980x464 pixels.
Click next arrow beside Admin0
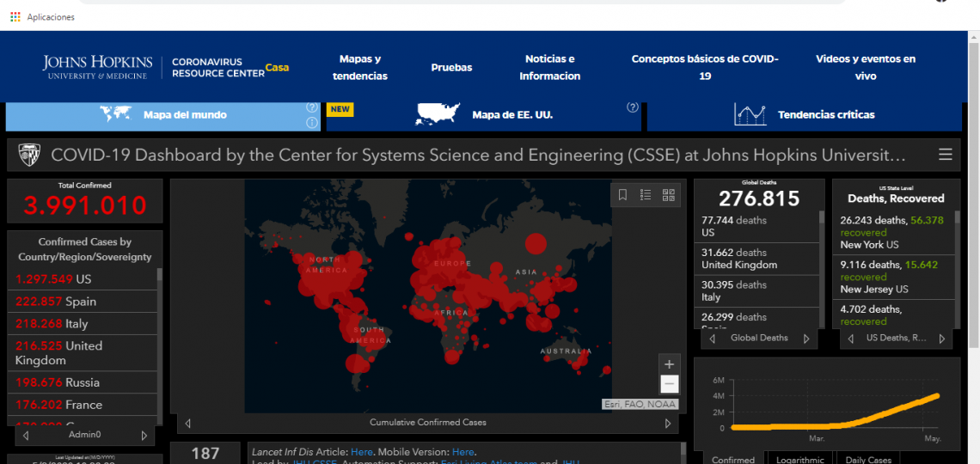click(144, 436)
